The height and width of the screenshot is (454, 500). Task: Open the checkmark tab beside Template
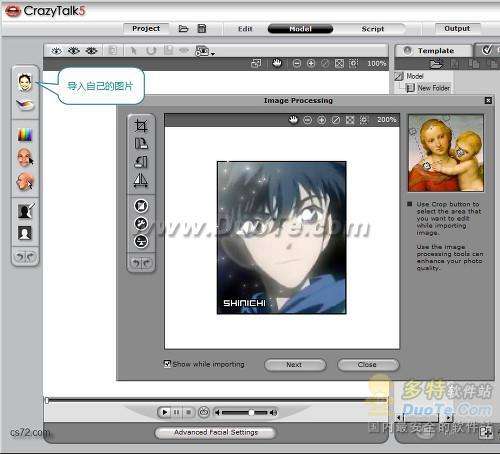point(487,50)
